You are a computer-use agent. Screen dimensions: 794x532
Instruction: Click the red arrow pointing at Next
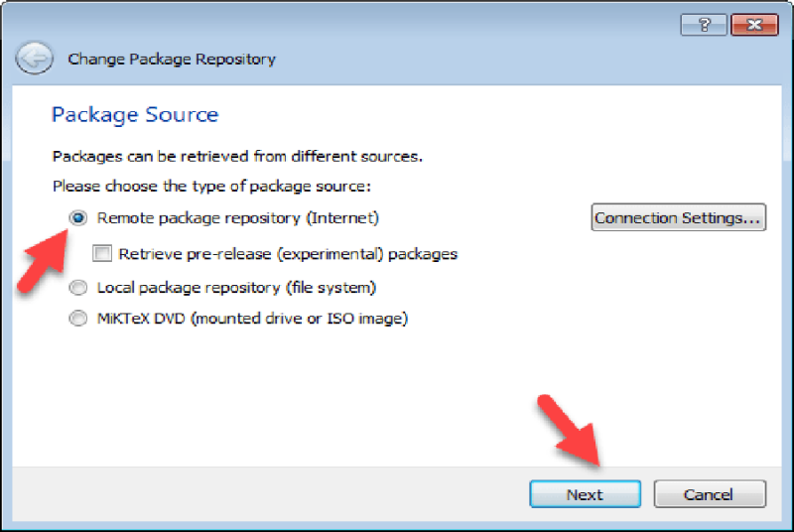pos(570,430)
